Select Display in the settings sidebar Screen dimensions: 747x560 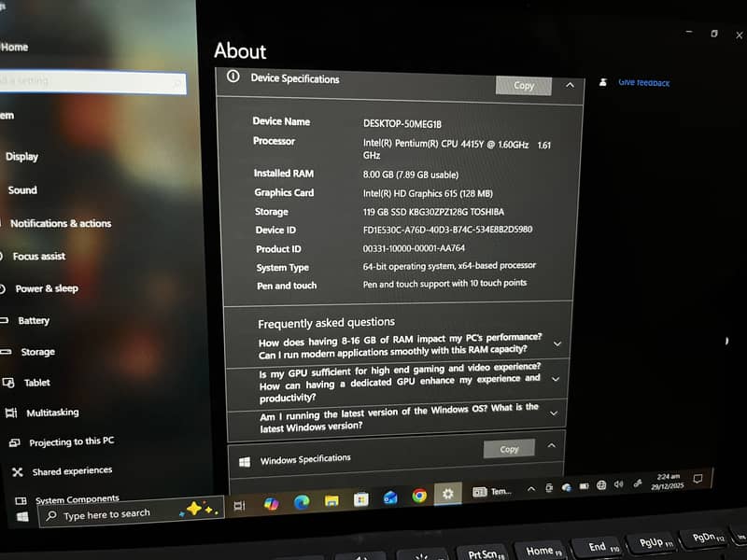click(21, 156)
